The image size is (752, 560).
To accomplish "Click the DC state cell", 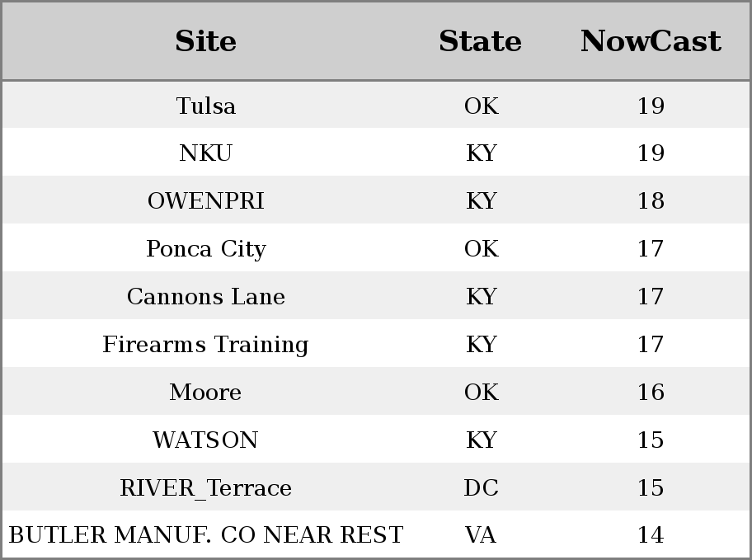I will click(481, 488).
